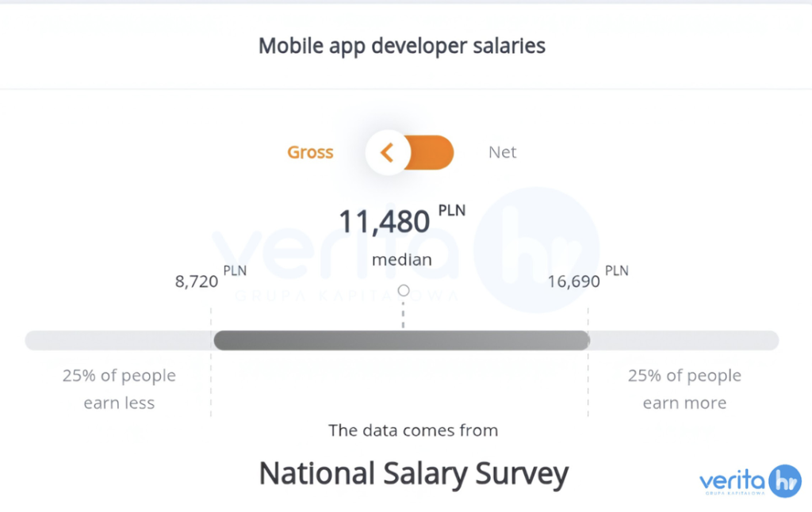
Task: Open the Verita logo text bottom right
Action: click(732, 481)
